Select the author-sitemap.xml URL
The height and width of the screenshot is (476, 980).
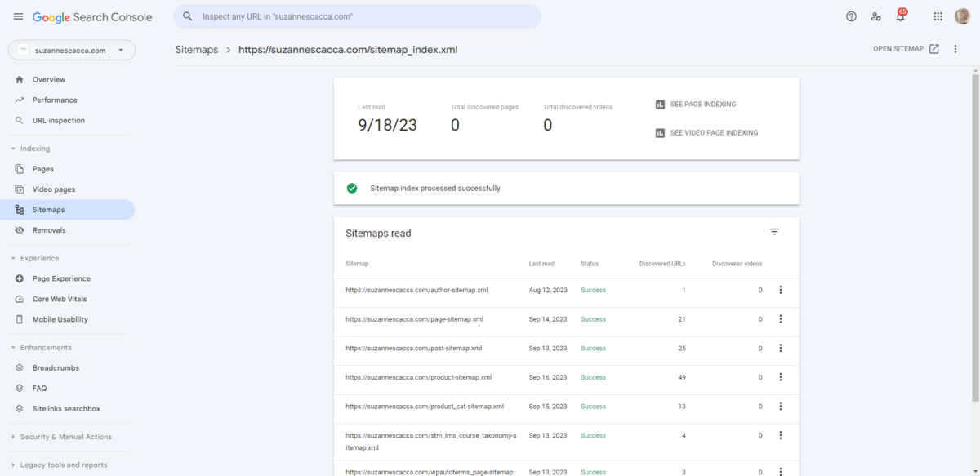click(416, 290)
